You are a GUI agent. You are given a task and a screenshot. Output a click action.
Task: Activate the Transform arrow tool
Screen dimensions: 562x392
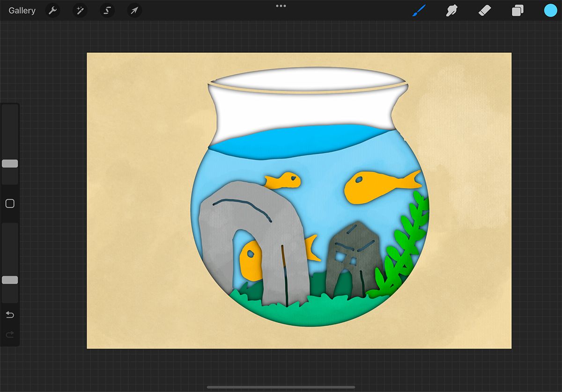click(134, 10)
